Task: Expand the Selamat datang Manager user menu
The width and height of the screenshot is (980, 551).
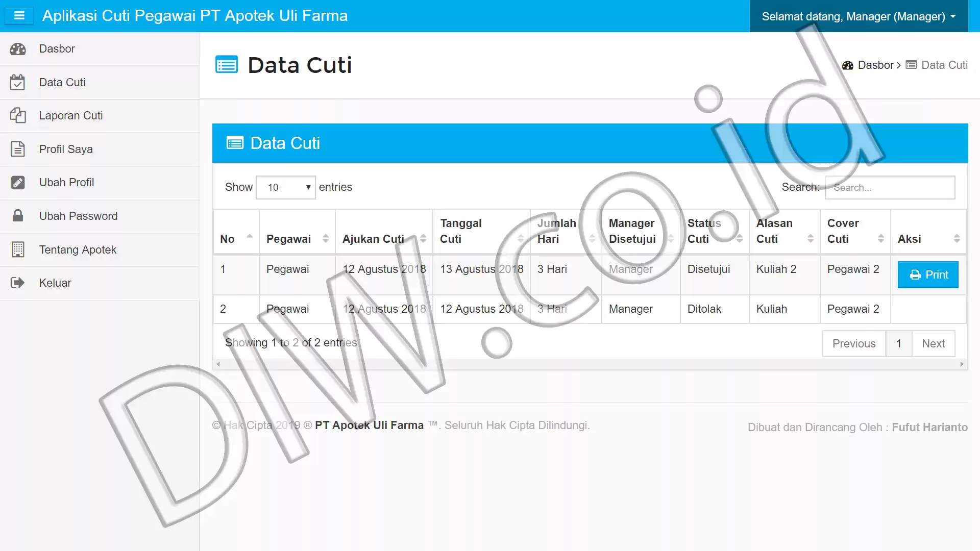Action: tap(859, 16)
